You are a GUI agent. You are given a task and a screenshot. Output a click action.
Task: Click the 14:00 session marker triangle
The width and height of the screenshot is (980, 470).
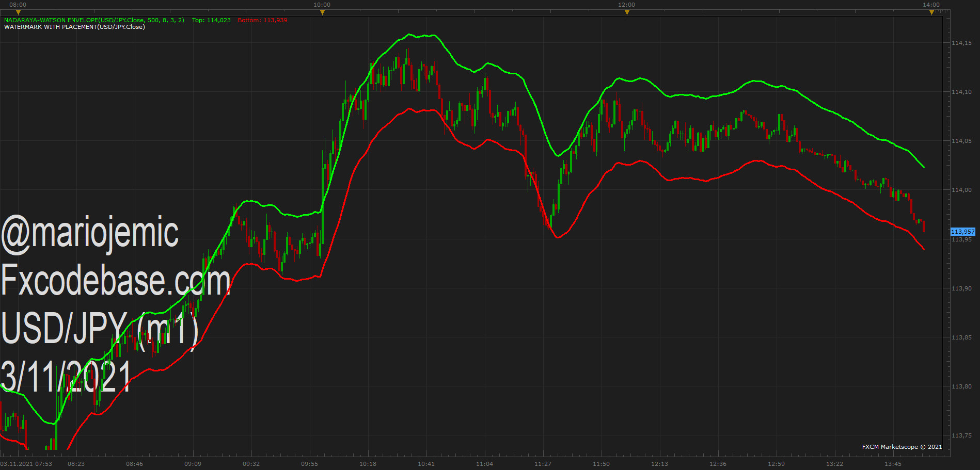(931, 12)
